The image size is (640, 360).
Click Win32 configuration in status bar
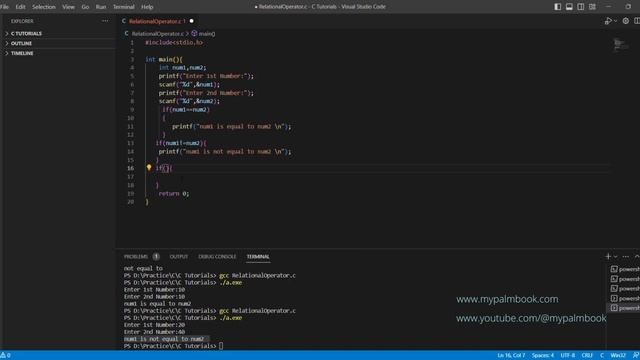point(618,356)
